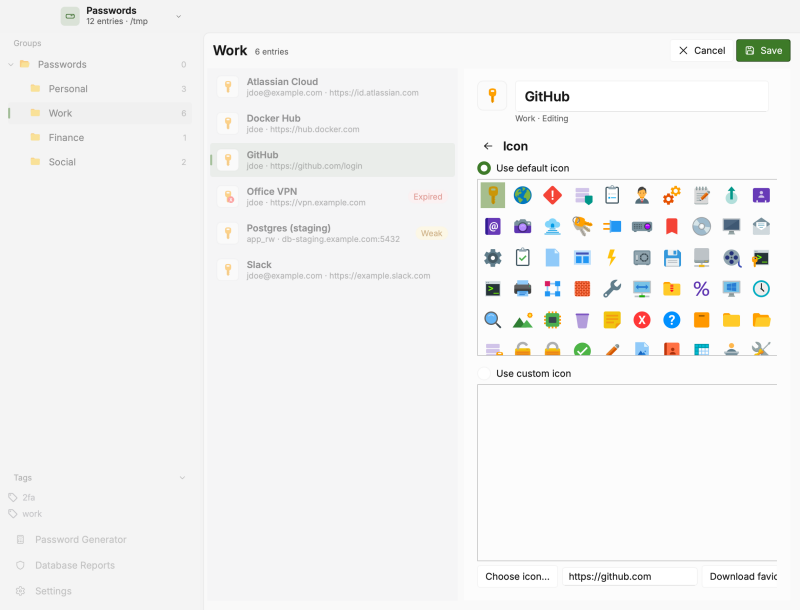Choose the orange double gears icon
800x610 pixels.
672,195
